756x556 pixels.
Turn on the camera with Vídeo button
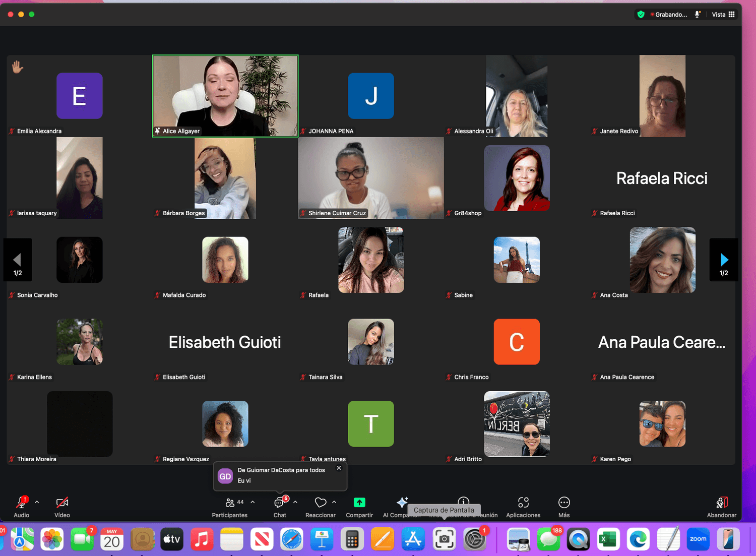coord(62,507)
